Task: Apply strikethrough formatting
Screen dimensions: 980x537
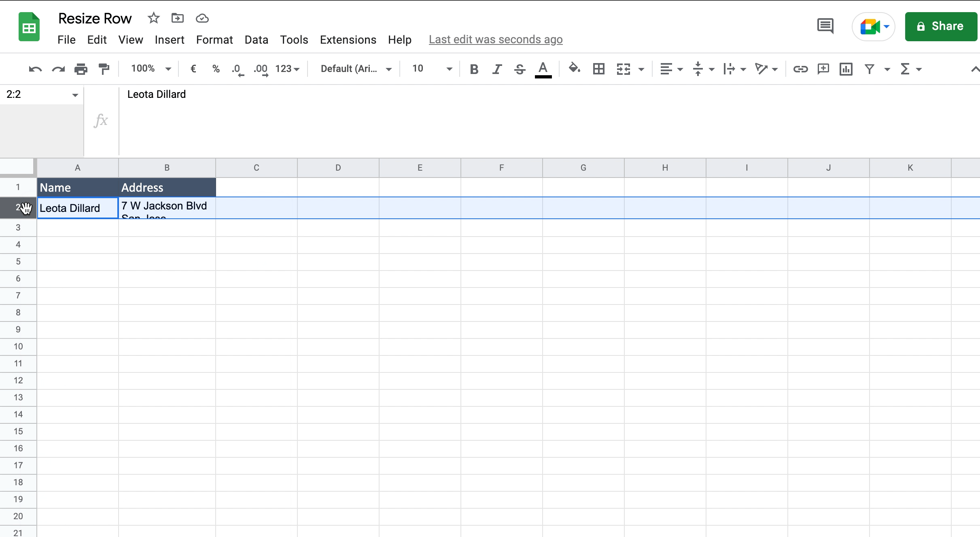Action: (x=520, y=69)
